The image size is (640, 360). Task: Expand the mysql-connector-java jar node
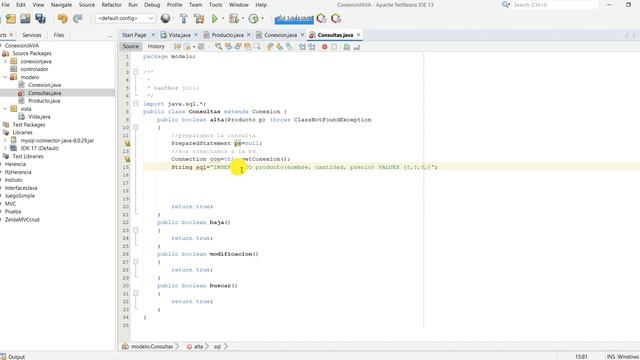click(x=5, y=140)
